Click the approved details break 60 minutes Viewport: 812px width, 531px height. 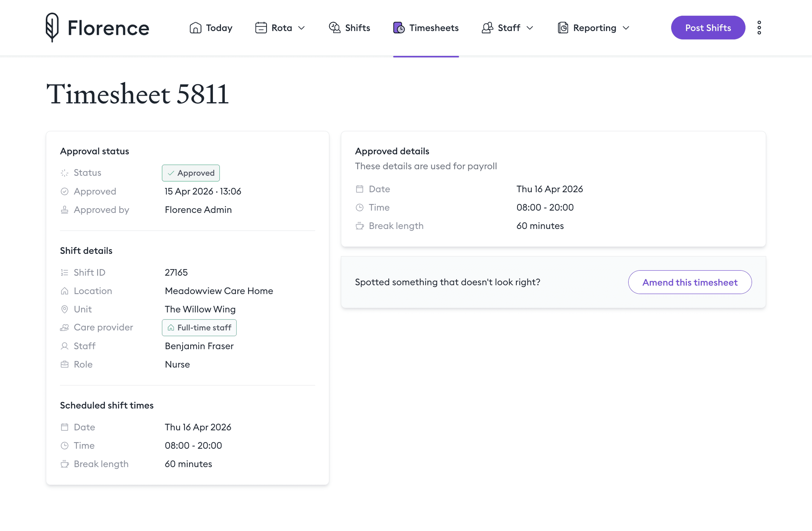540,226
